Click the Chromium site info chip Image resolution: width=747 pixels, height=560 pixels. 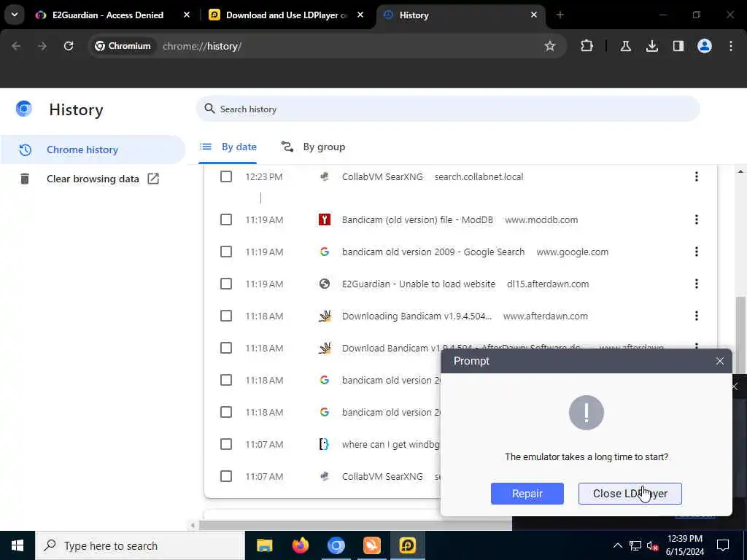coord(123,46)
